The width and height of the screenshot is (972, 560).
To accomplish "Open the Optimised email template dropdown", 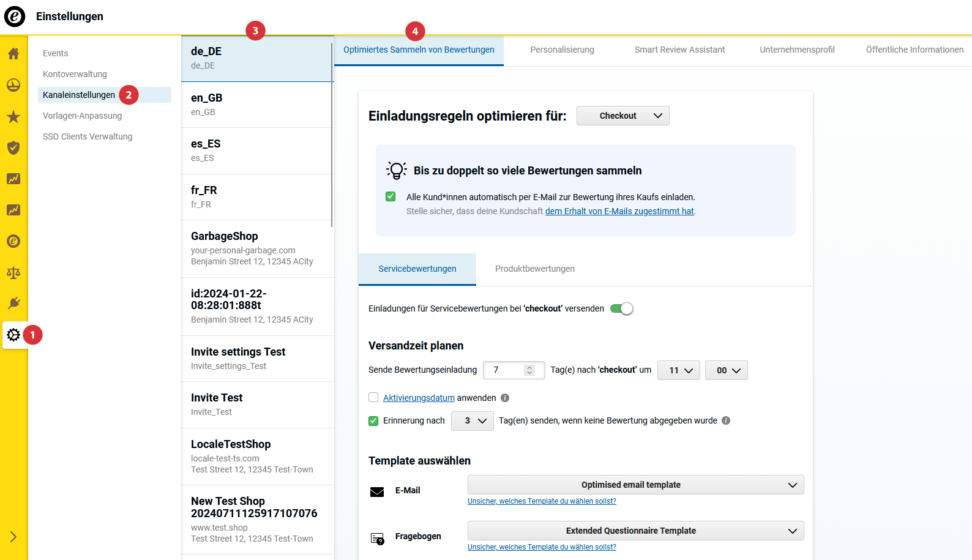I will pyautogui.click(x=635, y=485).
